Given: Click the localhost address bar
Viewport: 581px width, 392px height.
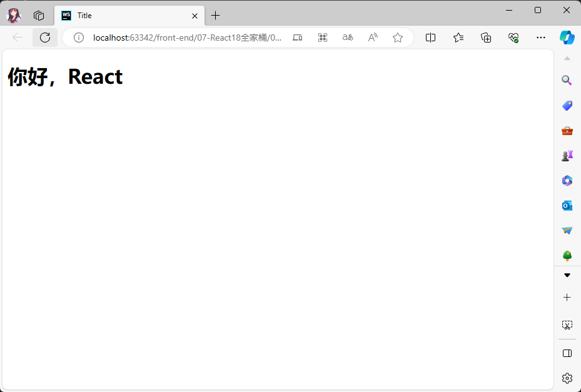Looking at the screenshot, I should click(188, 38).
